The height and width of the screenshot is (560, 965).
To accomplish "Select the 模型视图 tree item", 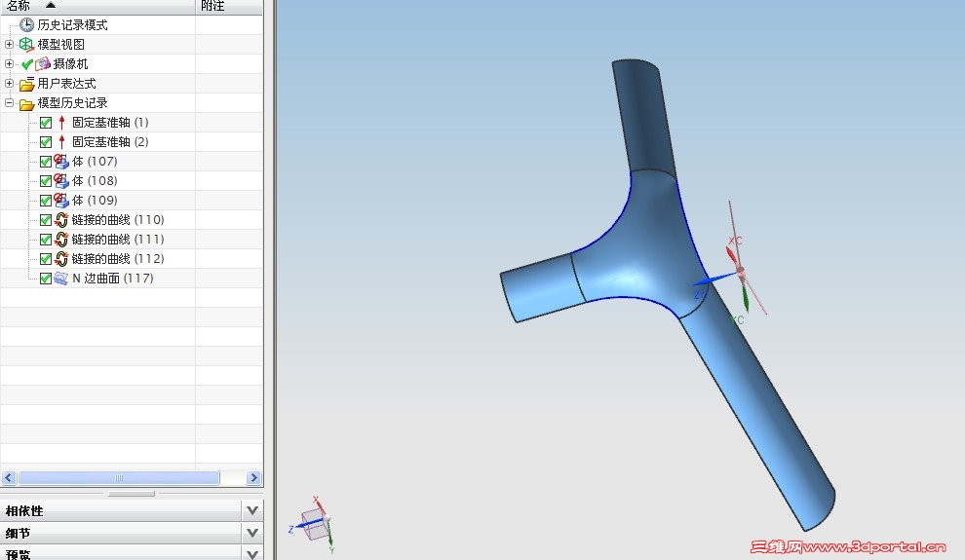I will tap(61, 44).
